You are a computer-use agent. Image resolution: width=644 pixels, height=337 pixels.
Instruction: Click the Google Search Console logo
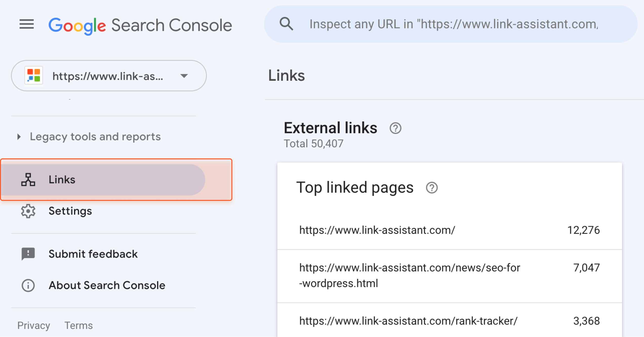[x=140, y=25]
